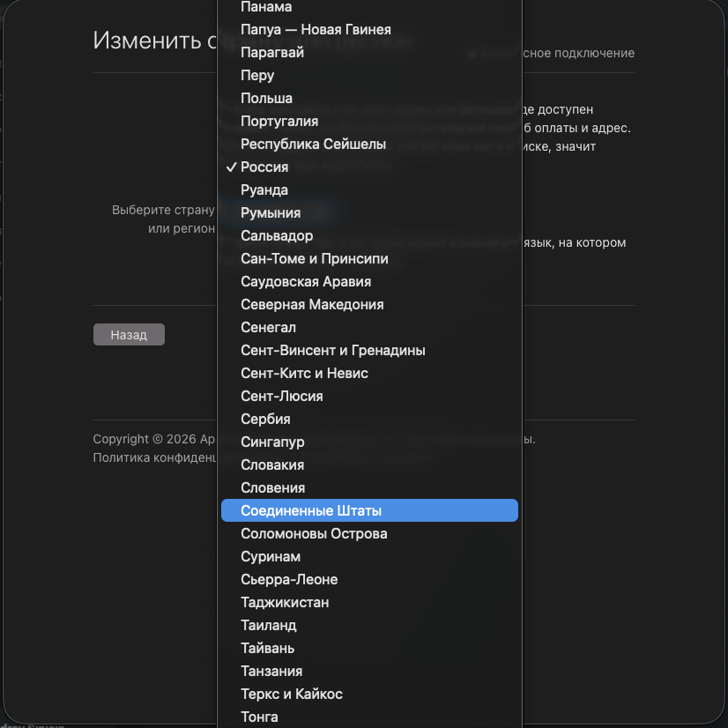This screenshot has width=728, height=728.
Task: Pick Польша from the country menu
Action: (x=266, y=99)
